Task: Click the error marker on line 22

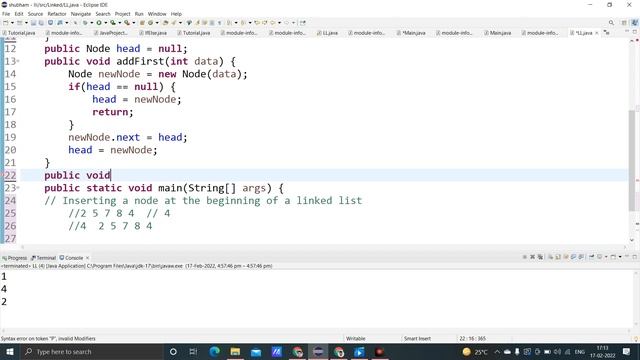Action: tap(2, 176)
